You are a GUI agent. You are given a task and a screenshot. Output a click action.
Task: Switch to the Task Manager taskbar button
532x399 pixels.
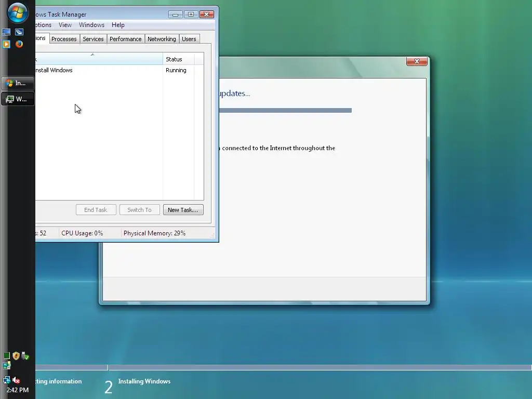coord(18,99)
